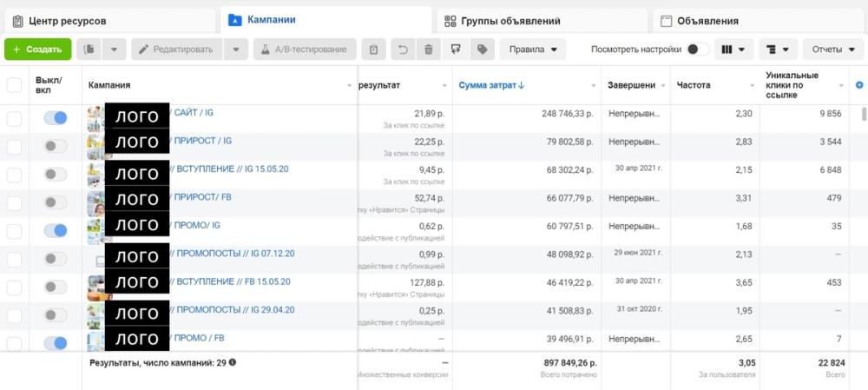
Task: Open dropdown arrow next to duplicate button
Action: click(x=114, y=50)
